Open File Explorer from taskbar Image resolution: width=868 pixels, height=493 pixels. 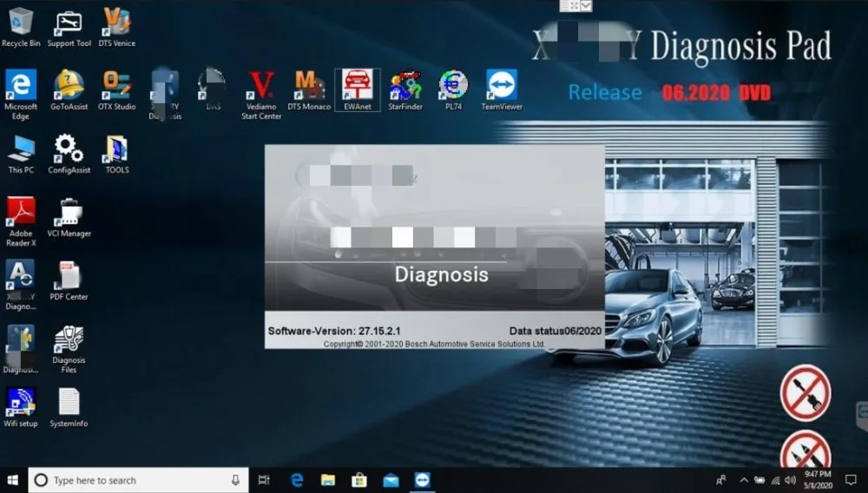(x=328, y=480)
